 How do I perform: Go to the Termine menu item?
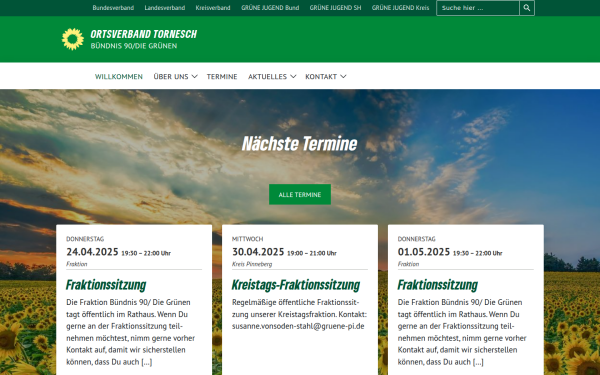click(x=222, y=77)
